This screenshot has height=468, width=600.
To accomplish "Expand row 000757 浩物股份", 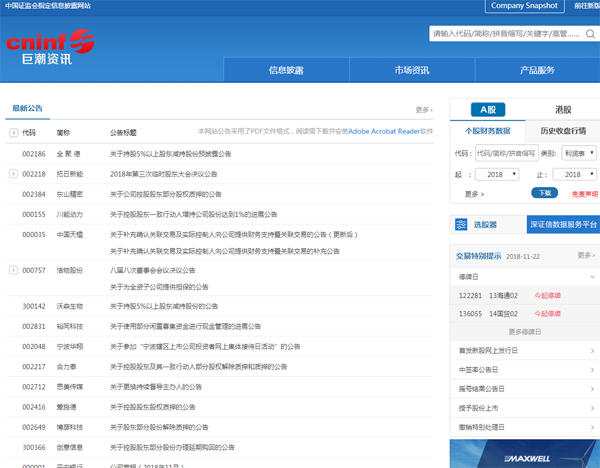I will [13, 270].
